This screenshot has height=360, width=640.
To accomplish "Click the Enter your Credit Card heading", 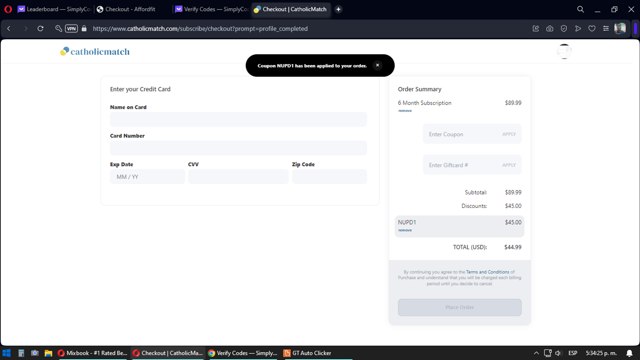I will point(140,89).
